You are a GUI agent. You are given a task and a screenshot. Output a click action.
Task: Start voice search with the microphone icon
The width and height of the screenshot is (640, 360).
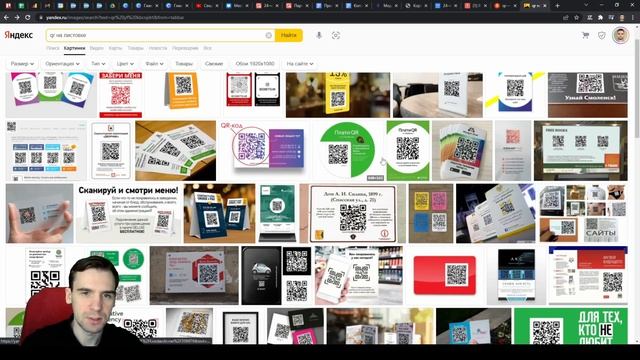319,36
